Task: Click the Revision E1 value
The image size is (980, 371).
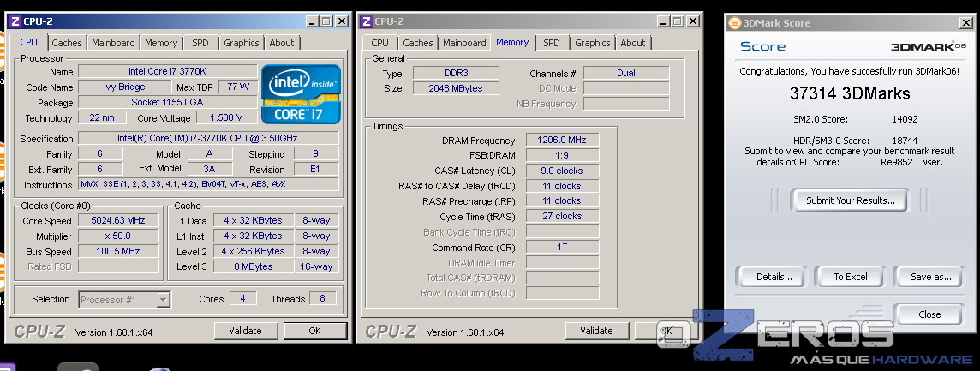Action: [x=315, y=170]
